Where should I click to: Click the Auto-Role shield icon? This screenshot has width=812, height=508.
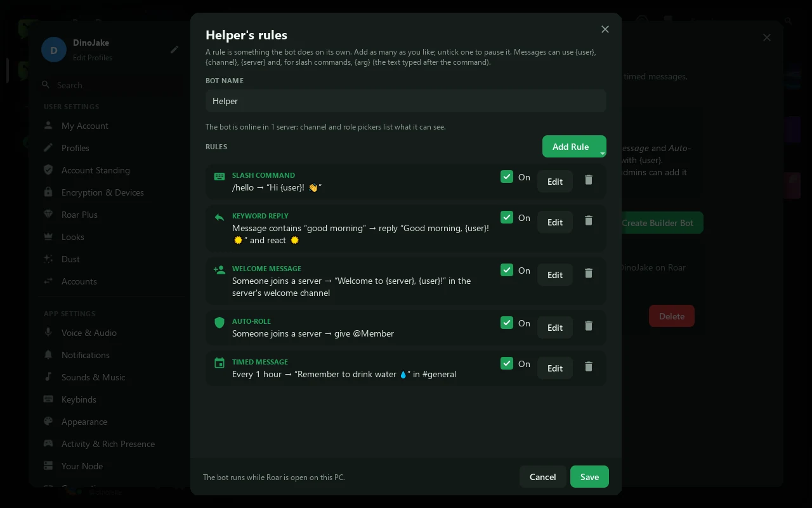tap(219, 323)
